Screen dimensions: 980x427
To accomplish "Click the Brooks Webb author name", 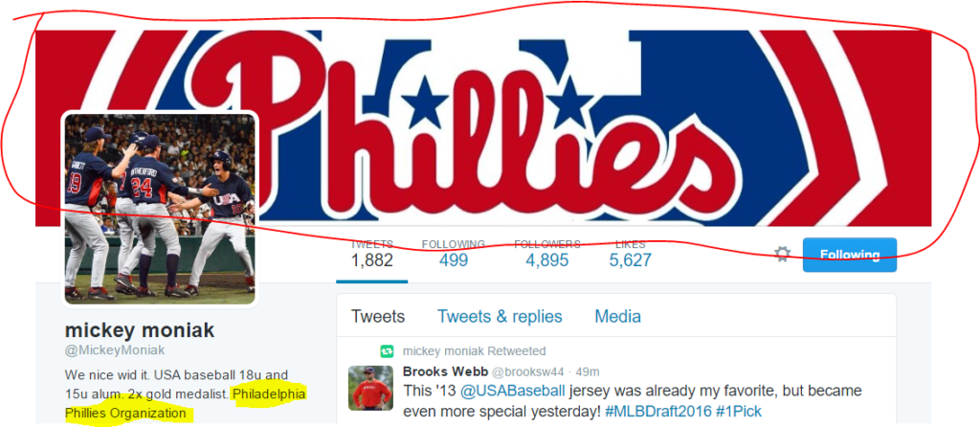I will point(445,372).
